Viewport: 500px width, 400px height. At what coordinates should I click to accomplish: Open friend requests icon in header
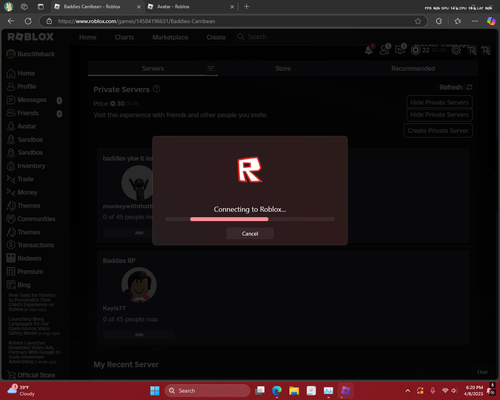click(384, 50)
